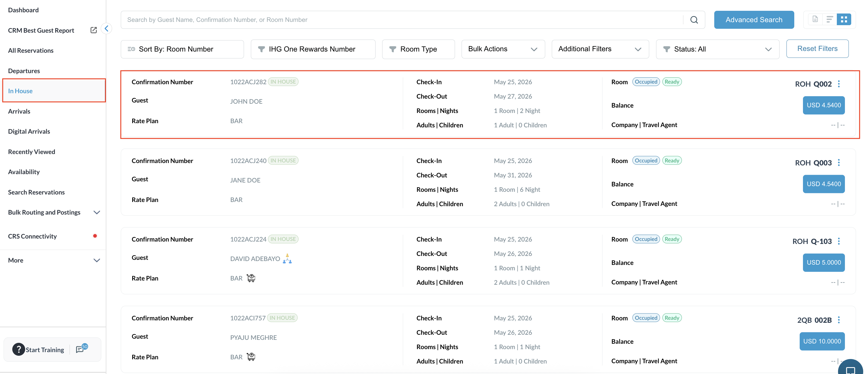Open the messages icon with 50 badge

tap(81, 349)
